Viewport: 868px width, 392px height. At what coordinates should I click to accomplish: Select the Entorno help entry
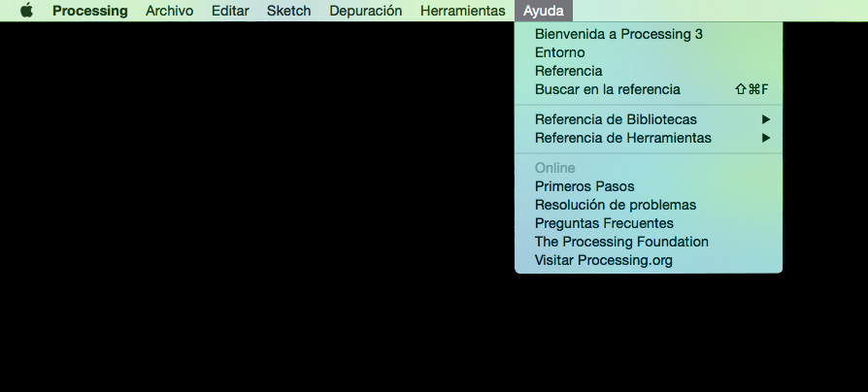tap(560, 52)
